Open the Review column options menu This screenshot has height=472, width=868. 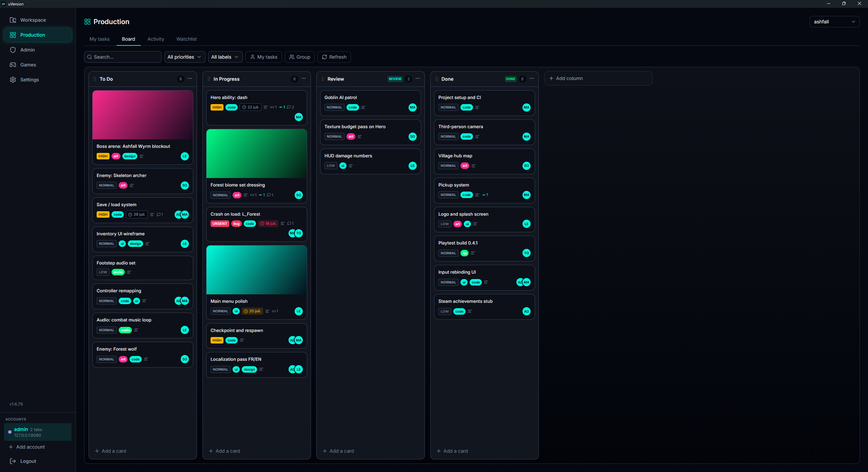click(418, 79)
